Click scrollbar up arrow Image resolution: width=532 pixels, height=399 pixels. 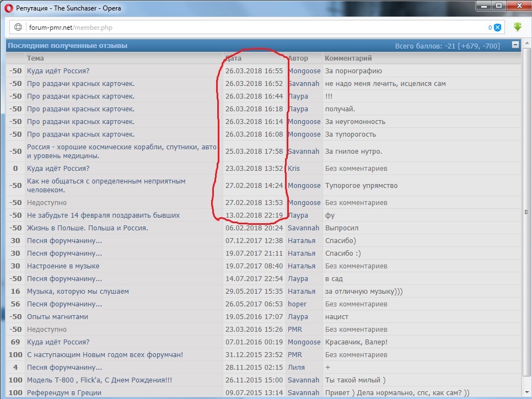[528, 43]
